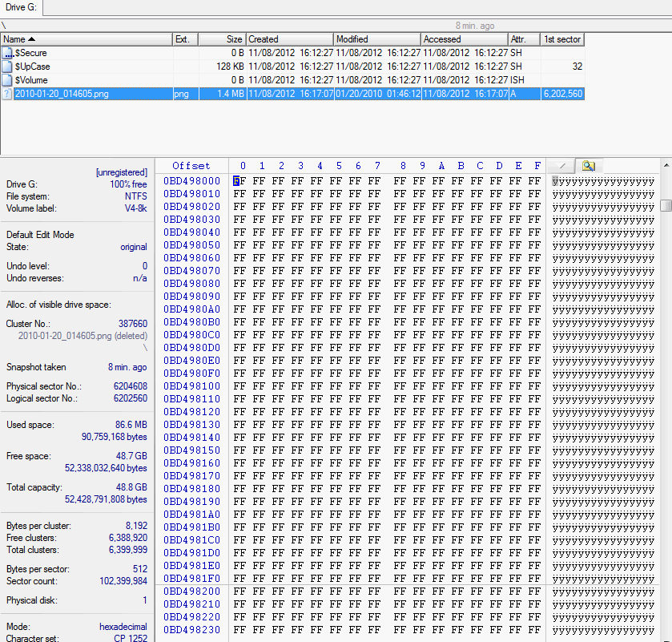Viewport: 672px width, 642px height.
Task: Click the first hex byte at offset 0BD498000
Action: (x=239, y=181)
